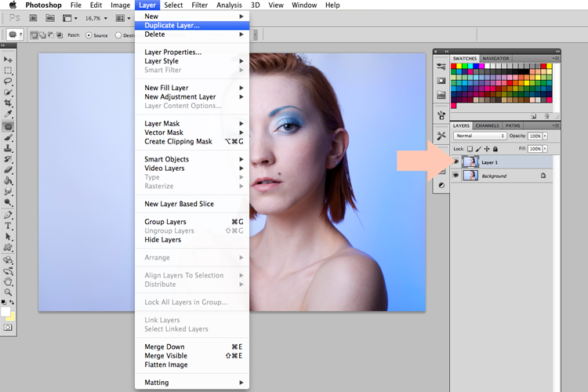Toggle visibility of Background layer
Viewport: 588px width, 392px height.
[456, 176]
